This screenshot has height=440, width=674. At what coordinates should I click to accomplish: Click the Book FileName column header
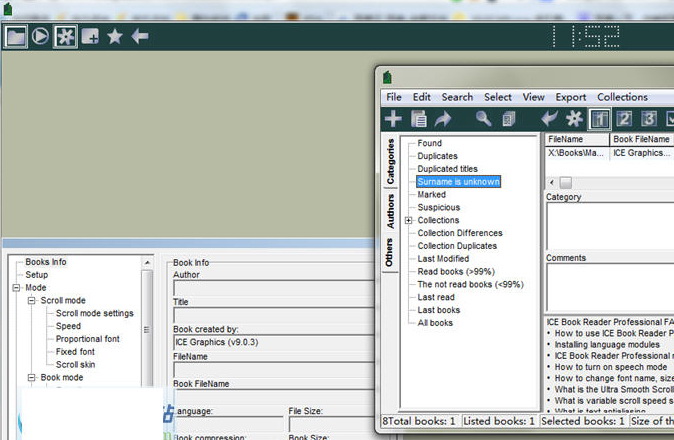pyautogui.click(x=642, y=139)
